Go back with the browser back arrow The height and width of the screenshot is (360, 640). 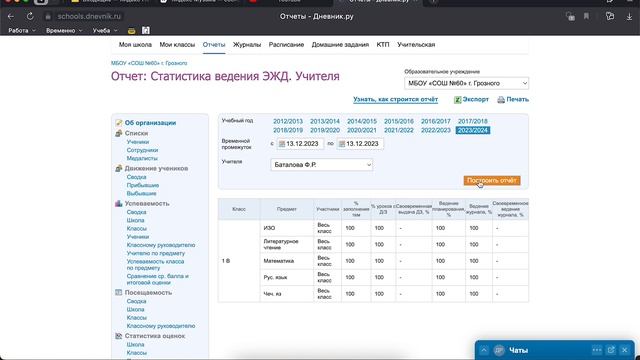(x=11, y=16)
